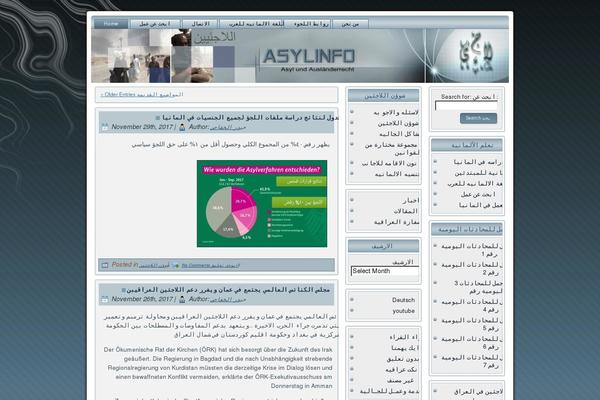600x400 pixels.
Task: Open the اخبار sidebar link
Action: point(411,200)
